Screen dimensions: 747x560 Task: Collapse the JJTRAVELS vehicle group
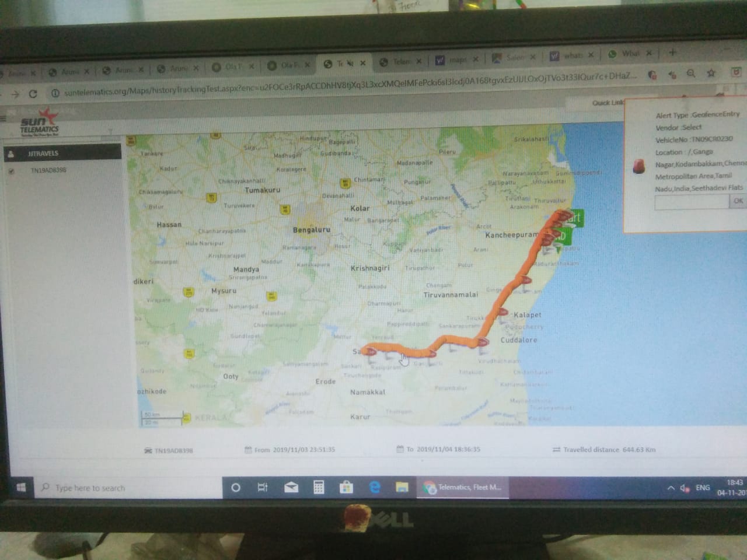62,153
